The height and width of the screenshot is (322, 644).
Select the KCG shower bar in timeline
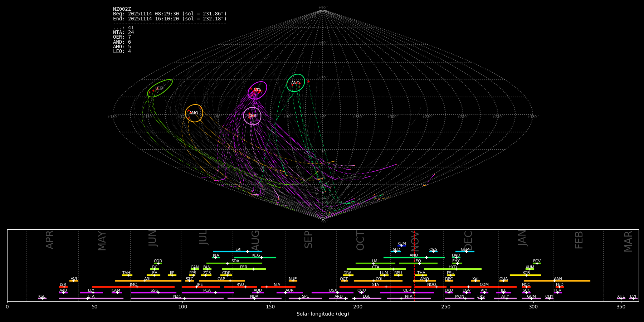(x=255, y=258)
